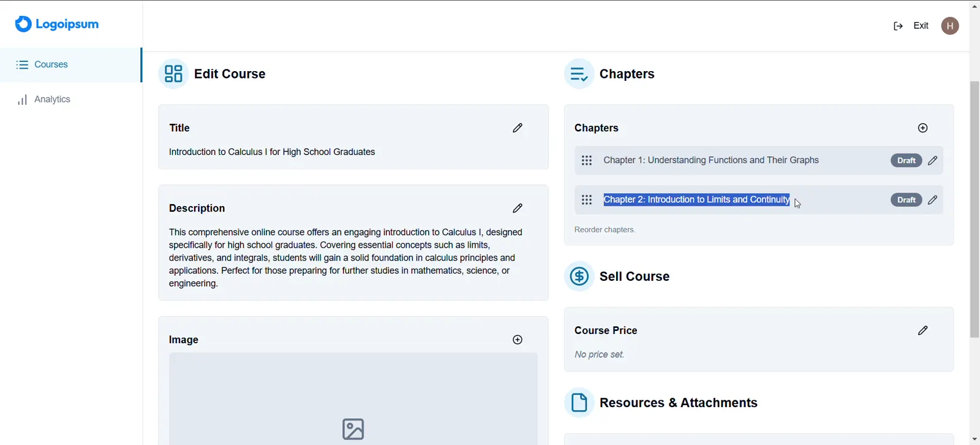Add a course image with plus icon
The width and height of the screenshot is (980, 445).
pos(518,340)
